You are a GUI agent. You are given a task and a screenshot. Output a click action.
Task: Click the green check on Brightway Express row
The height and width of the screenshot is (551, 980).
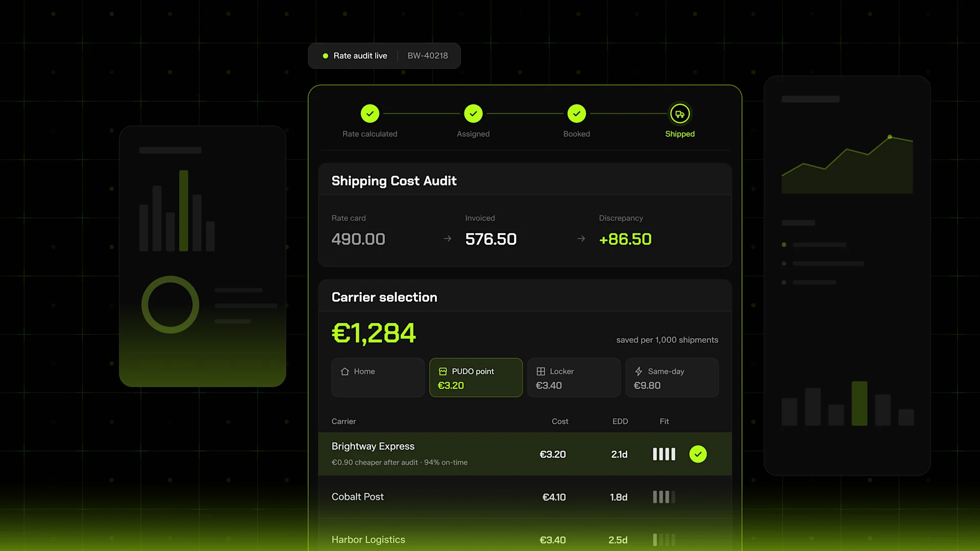point(698,454)
